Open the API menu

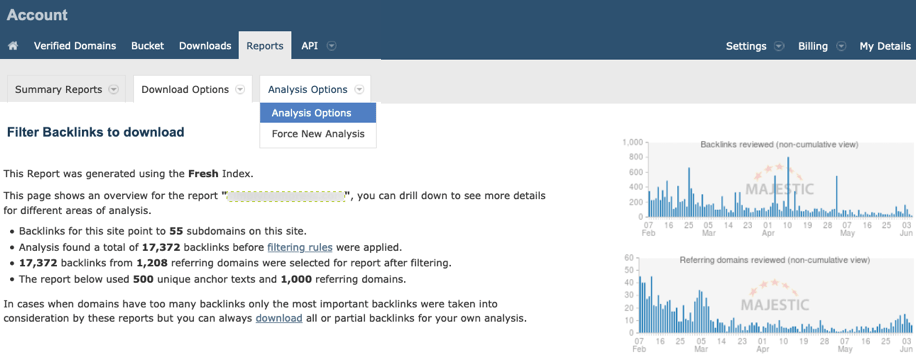pos(310,46)
